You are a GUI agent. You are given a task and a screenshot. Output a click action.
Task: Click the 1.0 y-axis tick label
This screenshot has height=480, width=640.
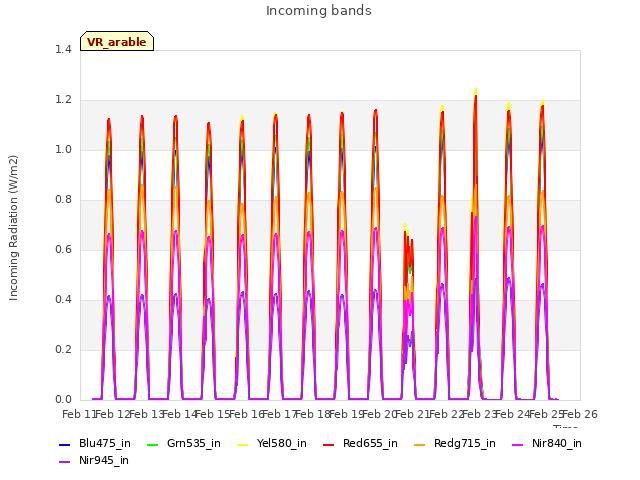click(63, 149)
